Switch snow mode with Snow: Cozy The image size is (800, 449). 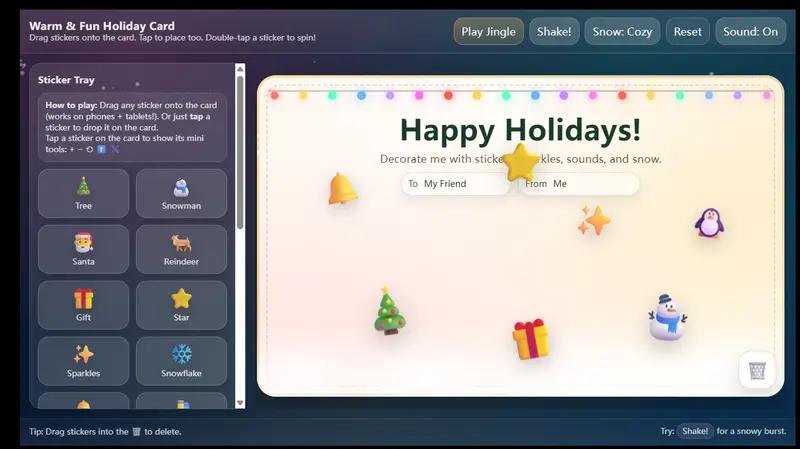(622, 32)
